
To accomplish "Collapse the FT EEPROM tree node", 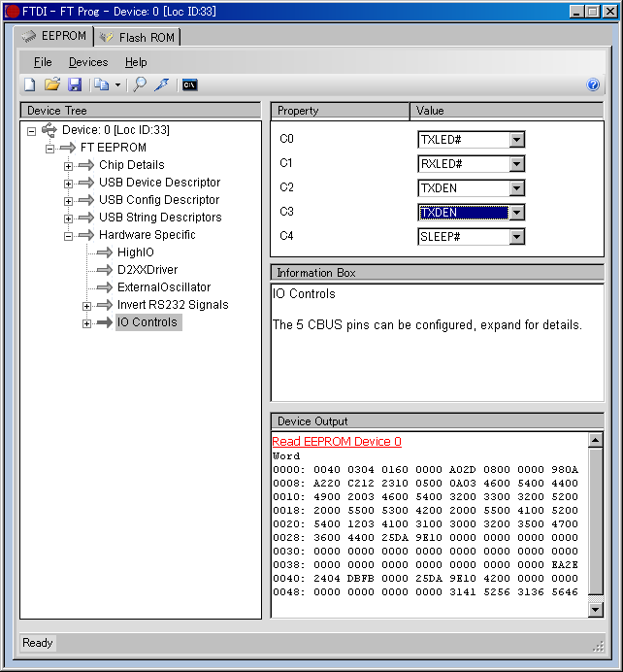I will click(x=49, y=149).
